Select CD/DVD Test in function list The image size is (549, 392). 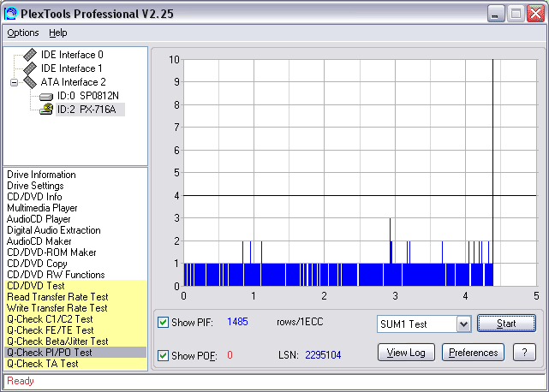click(x=75, y=286)
